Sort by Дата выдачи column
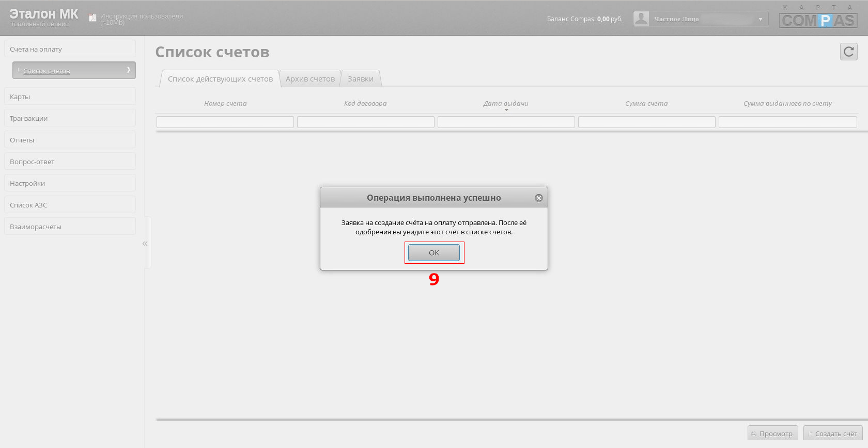This screenshot has width=868, height=448. click(506, 104)
